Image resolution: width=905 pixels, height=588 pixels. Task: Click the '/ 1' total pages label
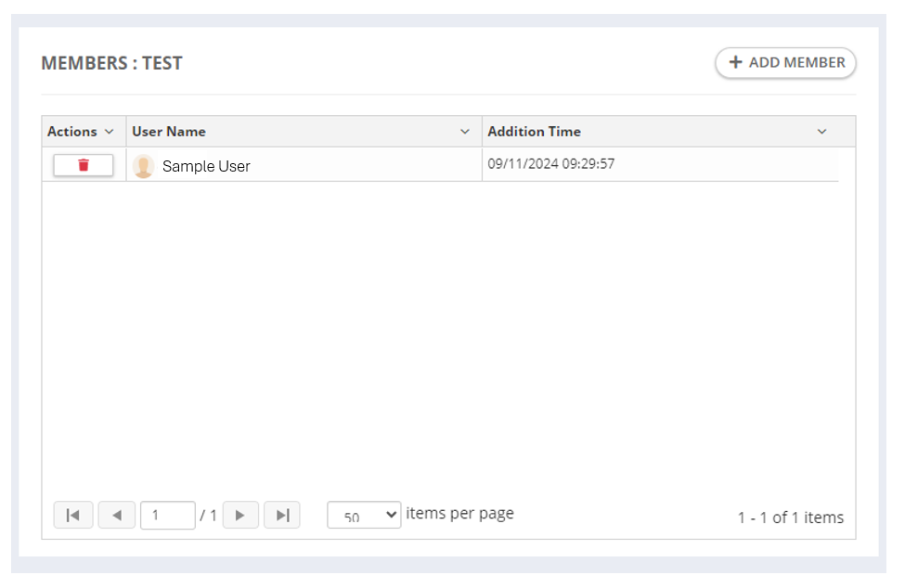click(208, 515)
